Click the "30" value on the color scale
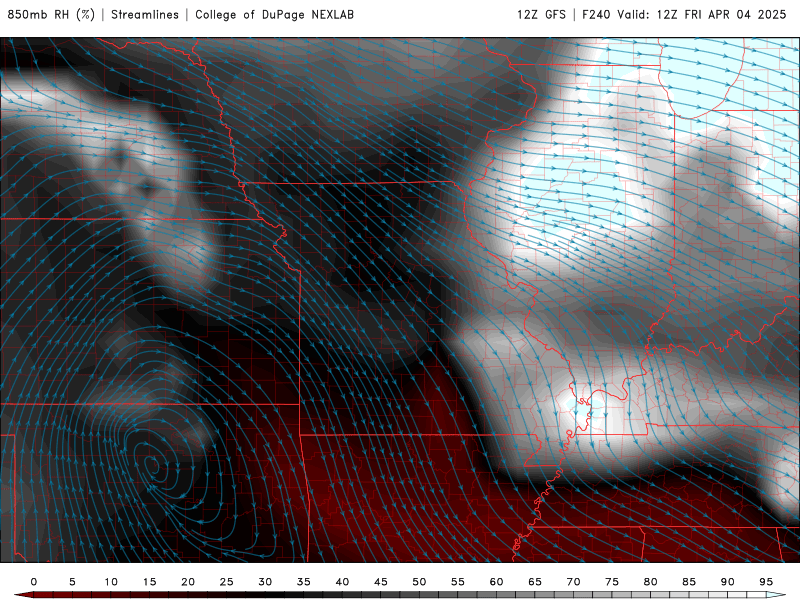The image size is (800, 600). pyautogui.click(x=265, y=582)
